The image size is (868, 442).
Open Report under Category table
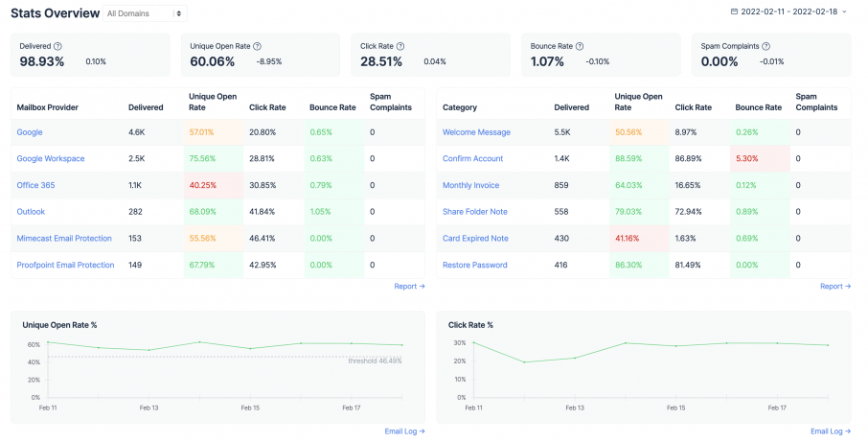point(835,286)
